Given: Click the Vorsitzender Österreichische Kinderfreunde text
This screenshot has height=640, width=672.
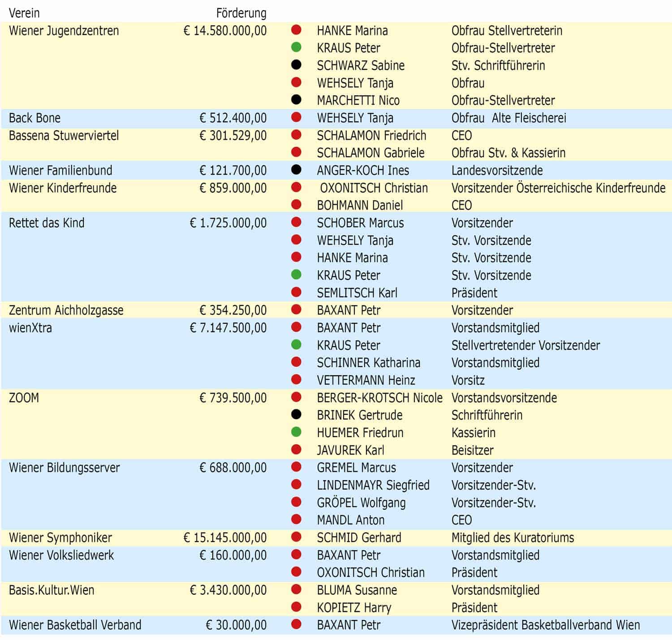Looking at the screenshot, I should click(558, 188).
